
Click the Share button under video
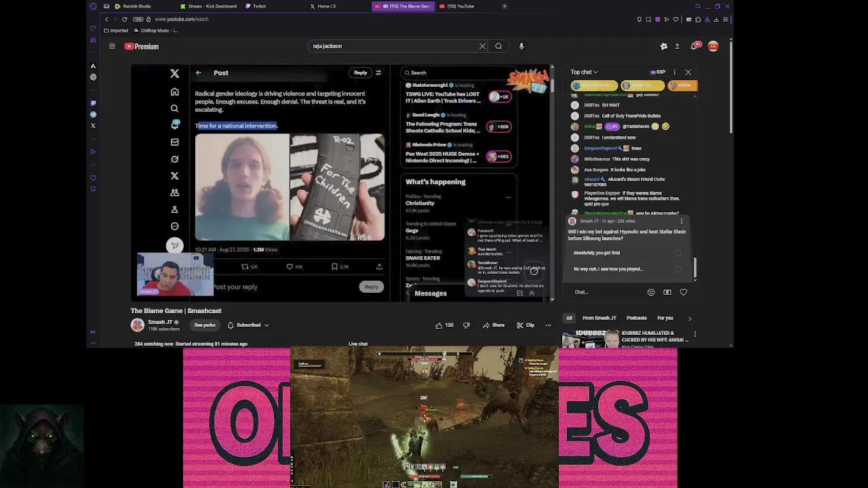click(494, 325)
